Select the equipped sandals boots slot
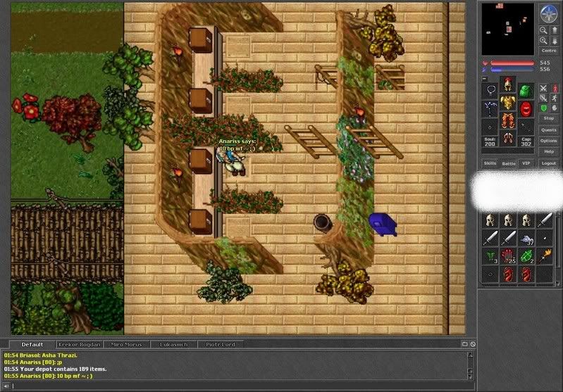563x392 pixels. tap(508, 139)
